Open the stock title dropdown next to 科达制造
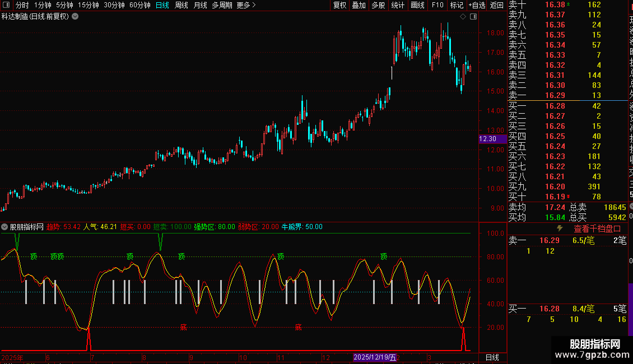This screenshot has width=633, height=364. [75, 17]
